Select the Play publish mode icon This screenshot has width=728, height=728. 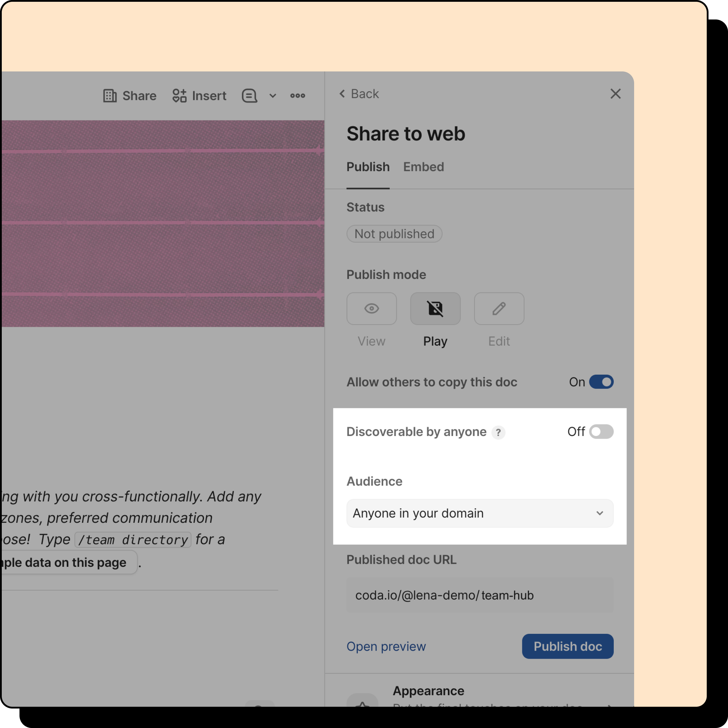coord(435,308)
